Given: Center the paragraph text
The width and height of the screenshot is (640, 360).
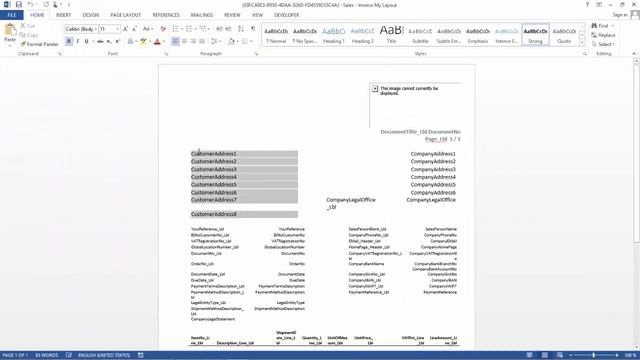Looking at the screenshot, I should click(184, 41).
